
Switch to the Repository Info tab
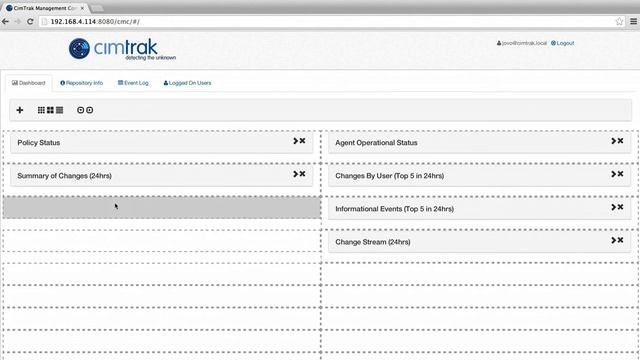pyautogui.click(x=82, y=83)
